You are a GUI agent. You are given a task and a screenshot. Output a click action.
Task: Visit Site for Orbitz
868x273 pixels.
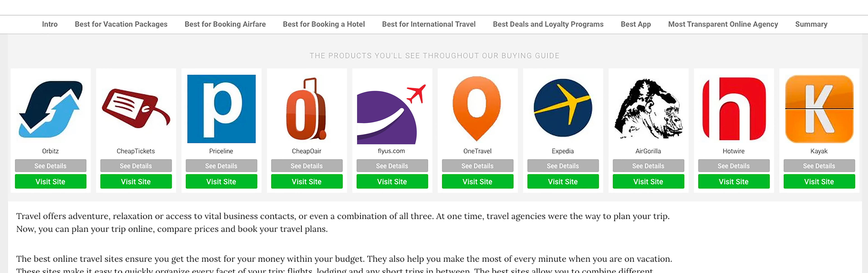51,182
